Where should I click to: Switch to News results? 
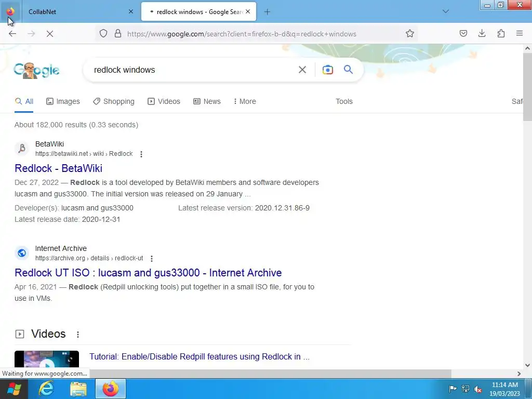207,101
